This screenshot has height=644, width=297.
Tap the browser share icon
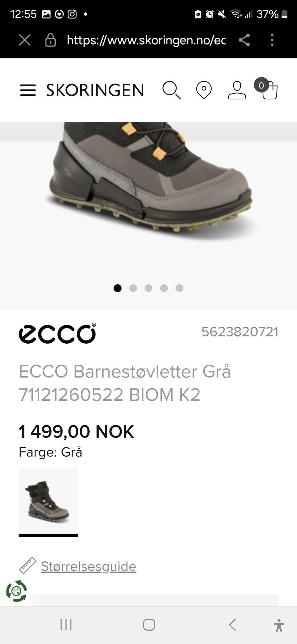(x=244, y=40)
